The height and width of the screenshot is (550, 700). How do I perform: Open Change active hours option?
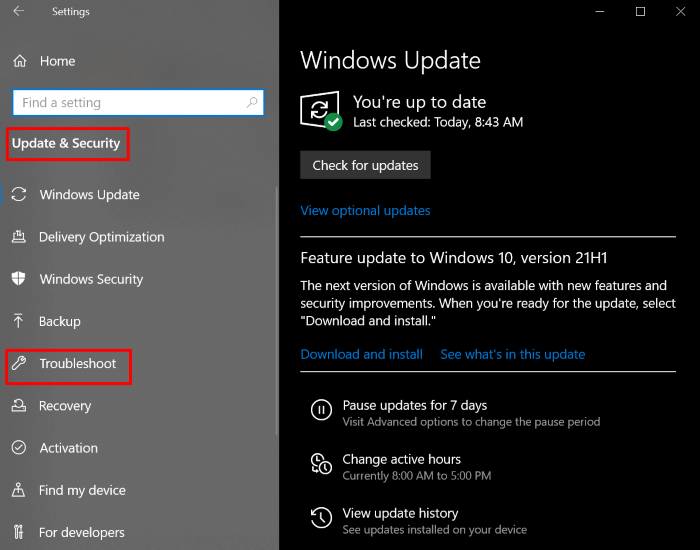401,460
